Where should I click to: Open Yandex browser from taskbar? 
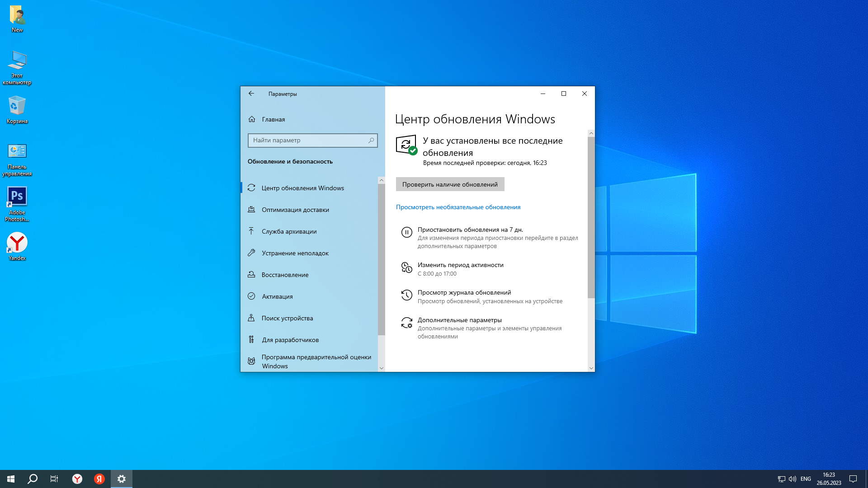tap(77, 479)
